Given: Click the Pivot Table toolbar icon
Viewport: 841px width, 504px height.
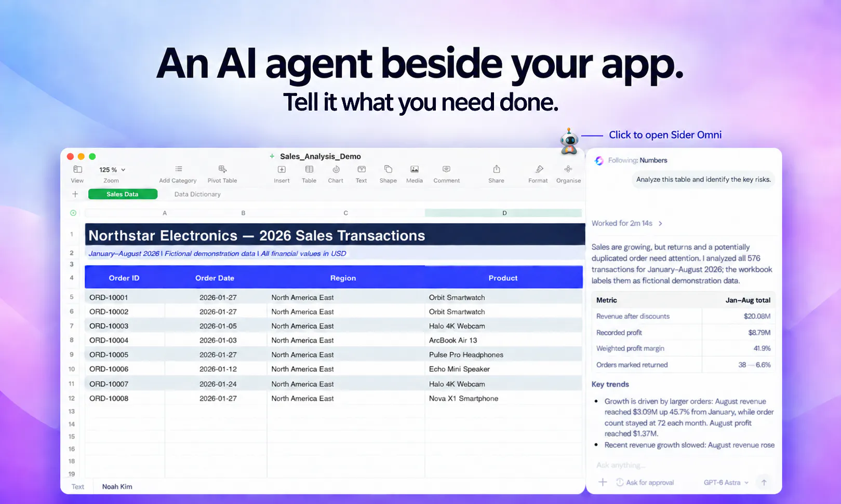Looking at the screenshot, I should (x=222, y=169).
